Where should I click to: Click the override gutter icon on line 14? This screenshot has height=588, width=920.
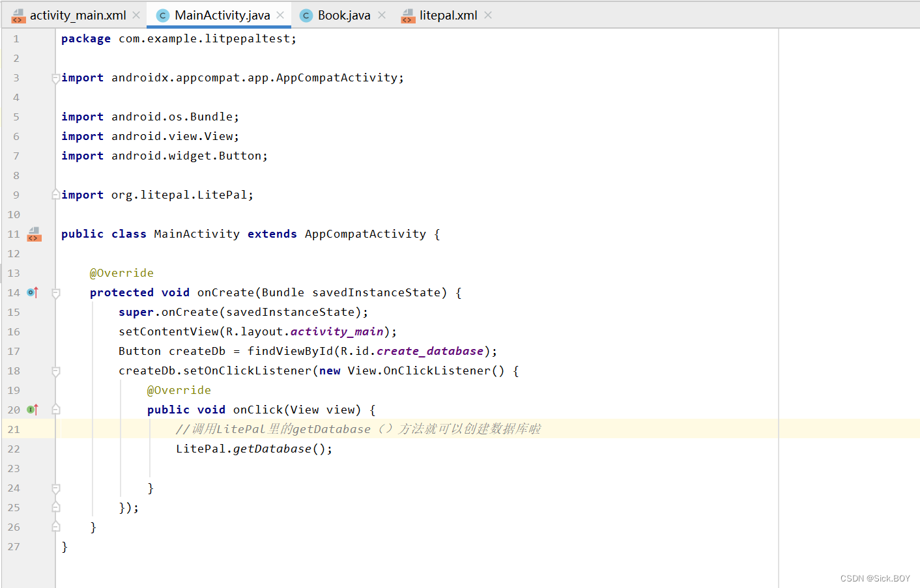coord(33,293)
